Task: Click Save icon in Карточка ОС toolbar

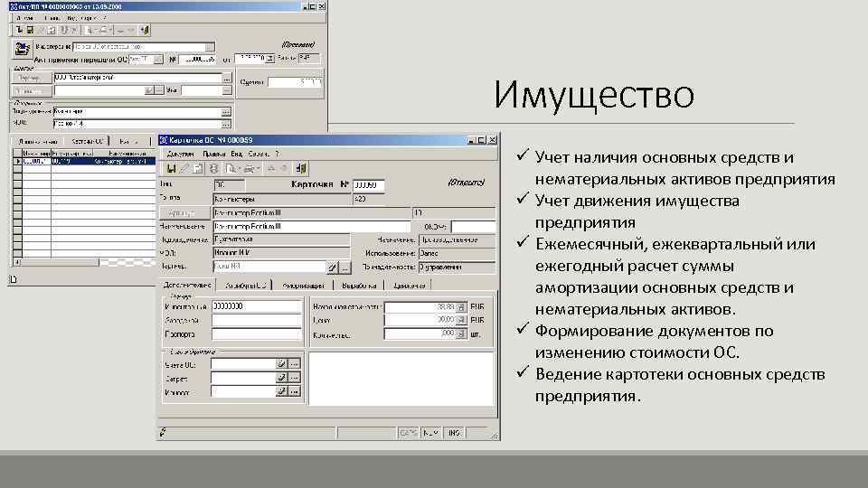Action: click(x=171, y=169)
